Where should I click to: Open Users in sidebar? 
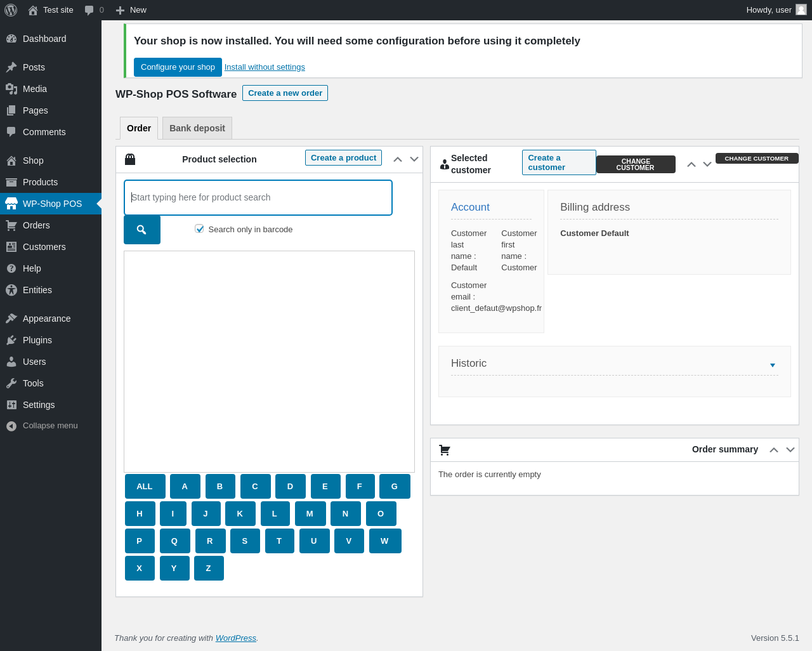(x=51, y=362)
